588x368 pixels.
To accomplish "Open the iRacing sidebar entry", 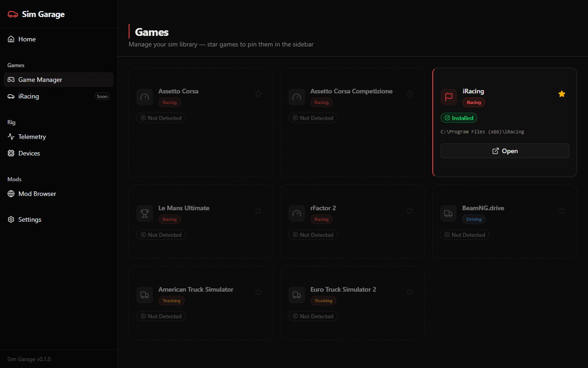I will (x=58, y=96).
